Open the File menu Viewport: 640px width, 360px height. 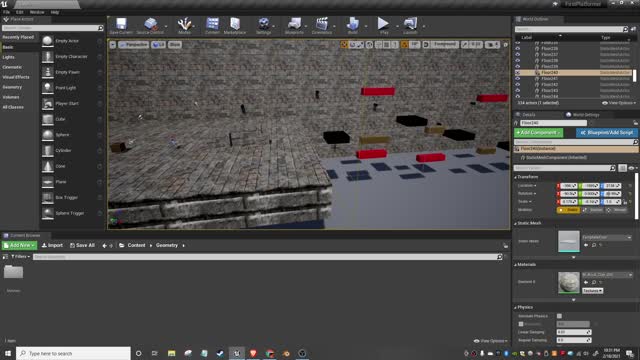coord(7,12)
